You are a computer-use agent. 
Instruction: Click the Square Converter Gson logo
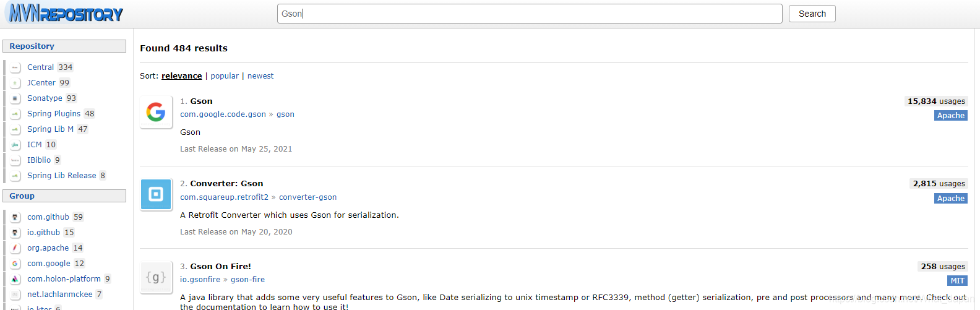tap(156, 194)
